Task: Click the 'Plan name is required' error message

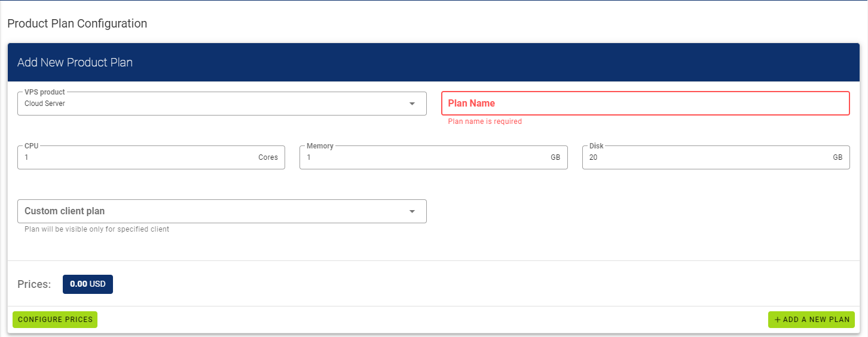Action: (x=485, y=122)
